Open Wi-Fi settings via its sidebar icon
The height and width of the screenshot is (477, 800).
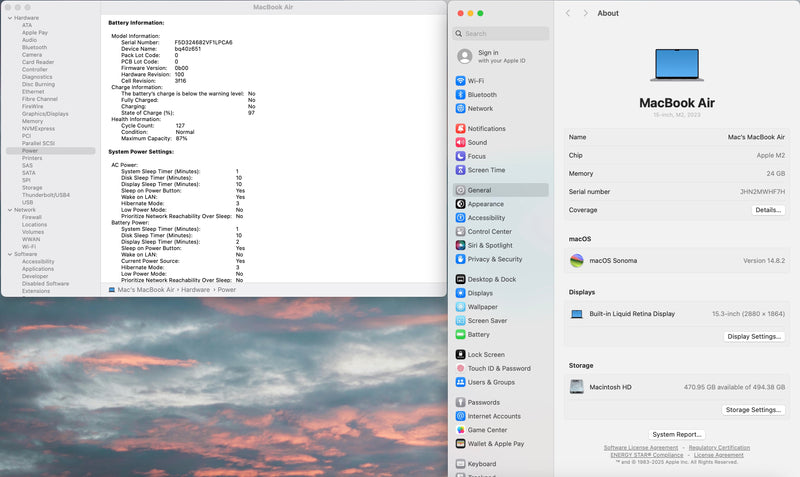460,81
